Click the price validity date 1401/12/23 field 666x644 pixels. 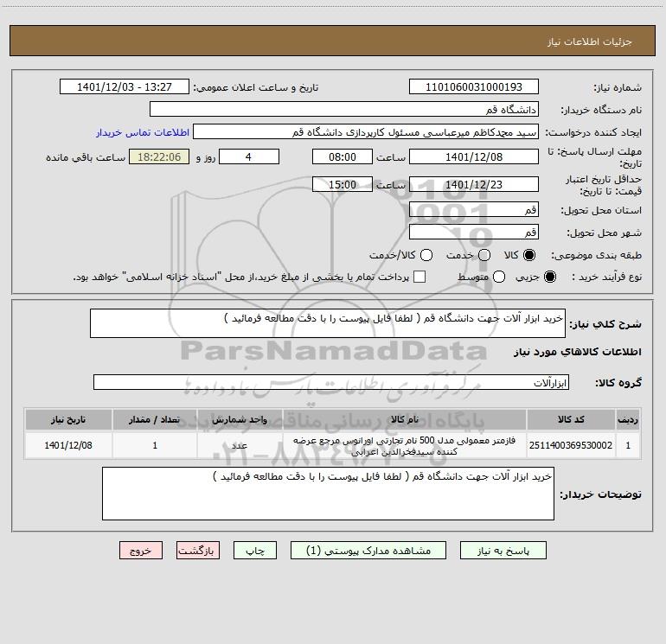tap(474, 184)
